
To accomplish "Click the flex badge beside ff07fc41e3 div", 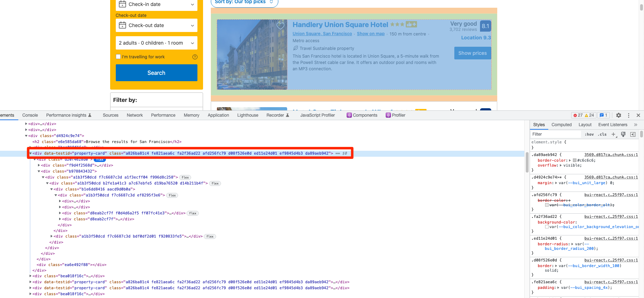I will pos(192,213).
